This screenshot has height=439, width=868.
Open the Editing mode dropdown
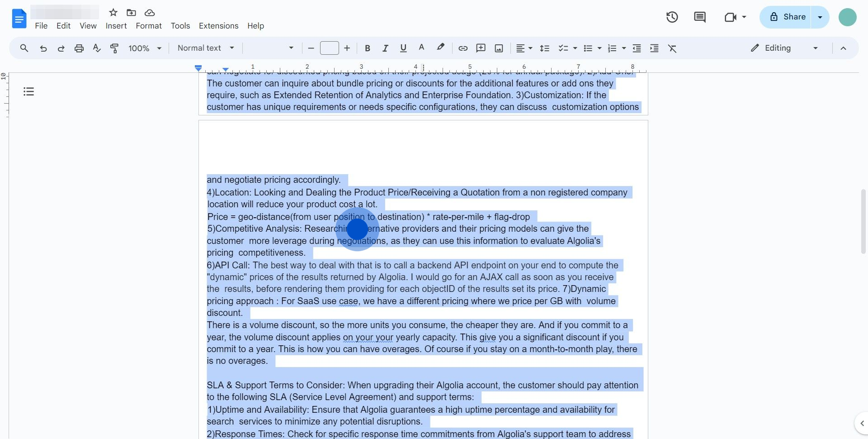click(784, 48)
